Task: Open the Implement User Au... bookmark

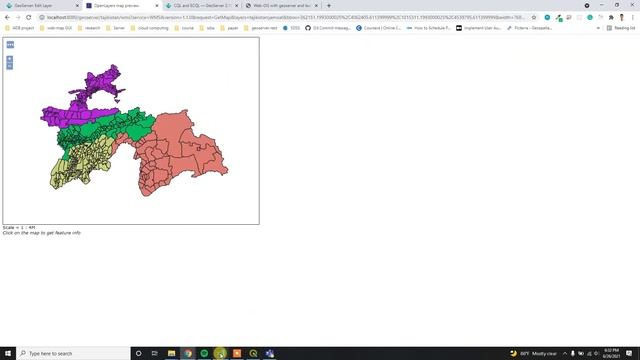Action: 478,28
